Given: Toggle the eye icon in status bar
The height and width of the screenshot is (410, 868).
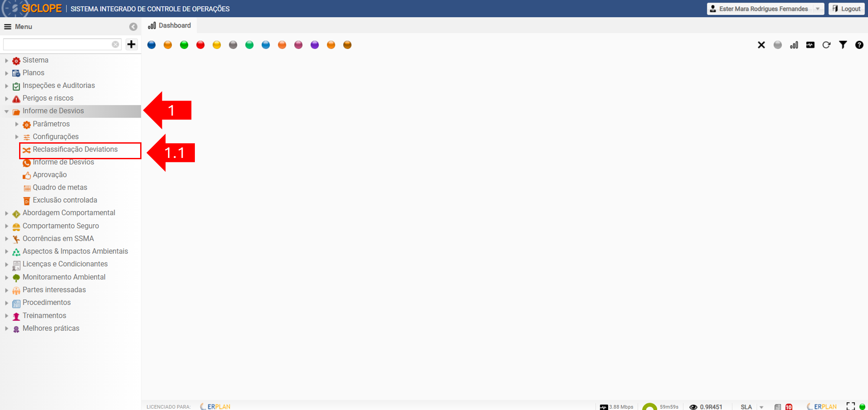Looking at the screenshot, I should pos(693,407).
